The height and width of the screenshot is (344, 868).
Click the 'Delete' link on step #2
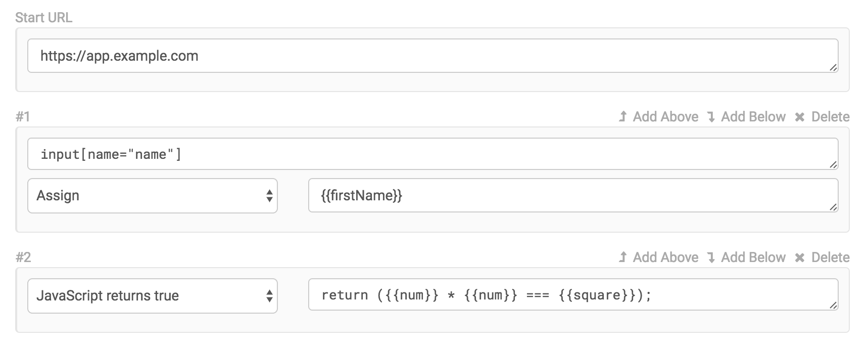[x=830, y=257]
